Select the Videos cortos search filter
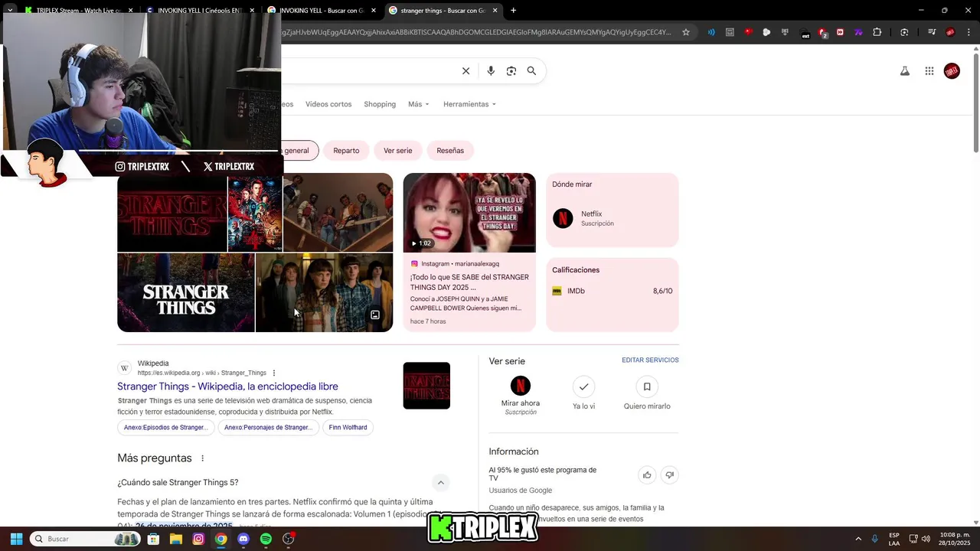Viewport: 980px width, 551px height. coord(328,104)
